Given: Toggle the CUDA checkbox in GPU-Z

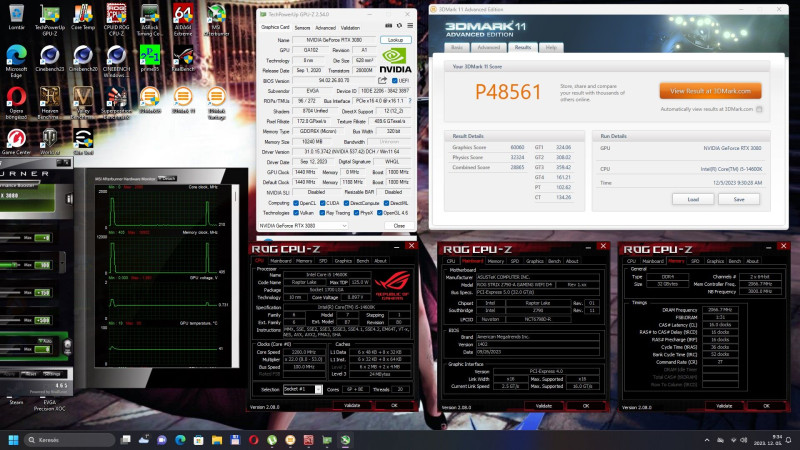Looking at the screenshot, I should (x=322, y=203).
